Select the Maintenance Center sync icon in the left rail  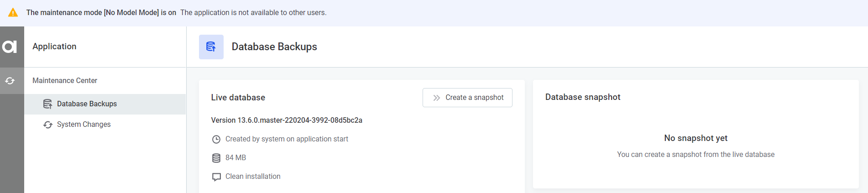click(x=10, y=81)
